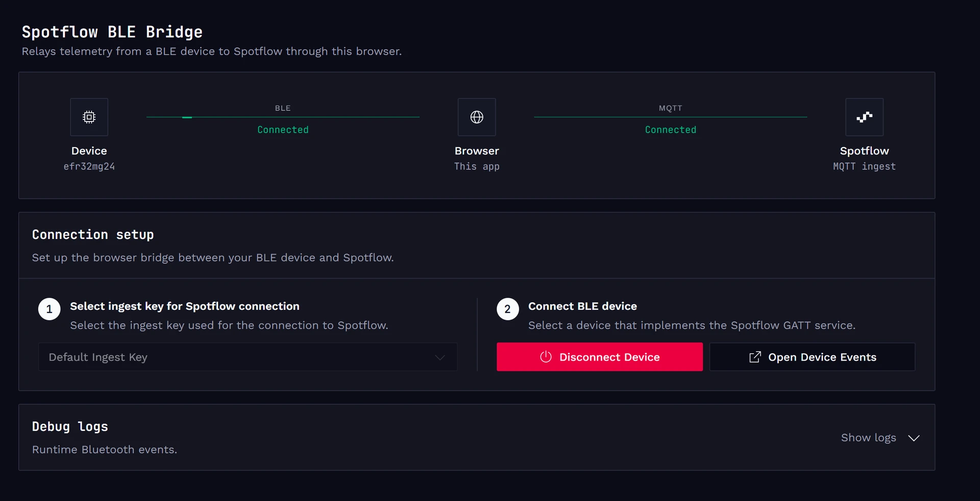Viewport: 980px width, 501px height.
Task: Click the Spotflow BLE Bridge title
Action: pyautogui.click(x=112, y=32)
